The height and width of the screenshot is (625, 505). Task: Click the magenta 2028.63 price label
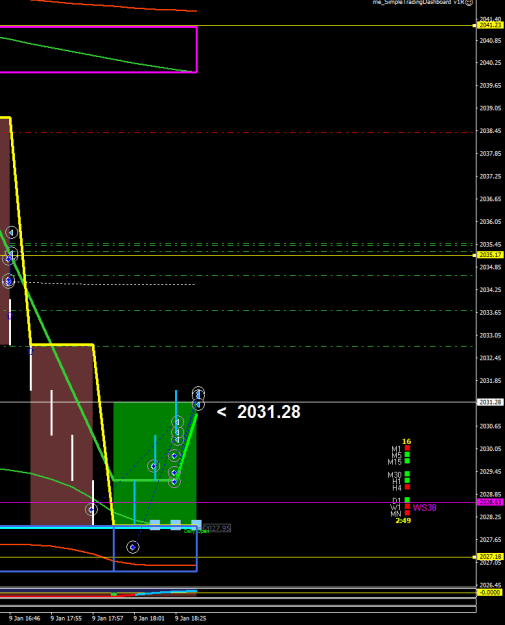point(490,502)
